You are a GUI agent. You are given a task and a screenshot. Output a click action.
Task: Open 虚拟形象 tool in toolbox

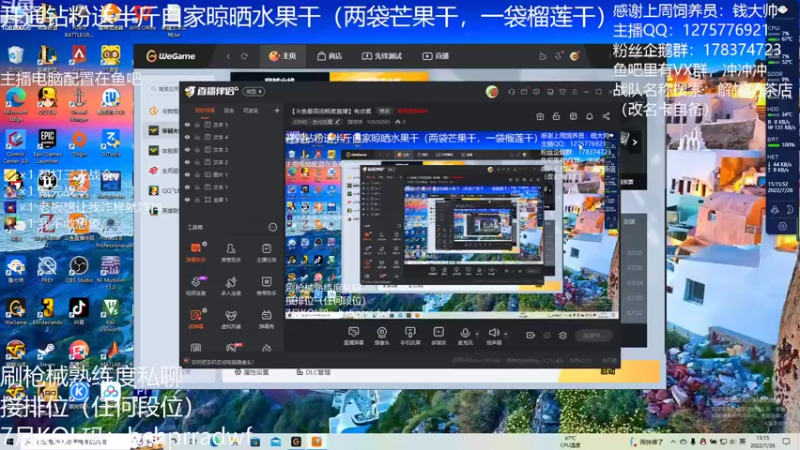[x=231, y=319]
